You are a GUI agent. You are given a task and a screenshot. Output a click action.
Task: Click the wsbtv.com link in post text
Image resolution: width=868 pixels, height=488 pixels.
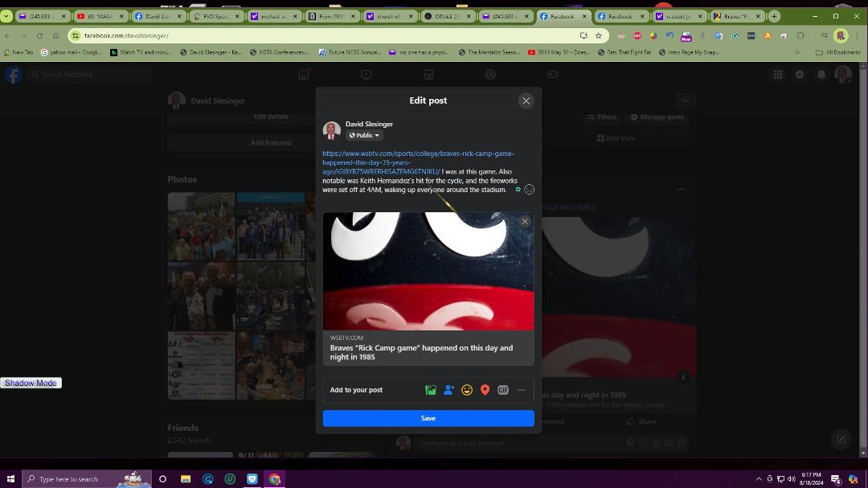418,162
